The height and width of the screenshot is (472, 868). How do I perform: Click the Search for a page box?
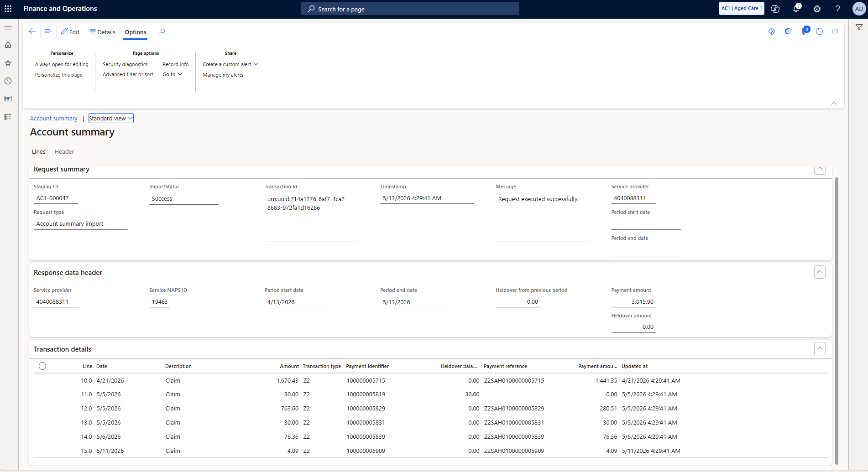410,9
